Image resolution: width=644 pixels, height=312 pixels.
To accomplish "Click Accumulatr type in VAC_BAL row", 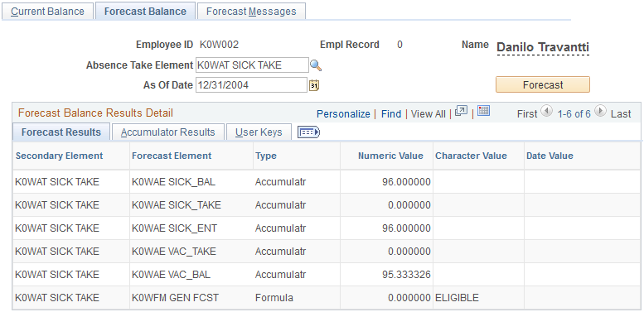I will (x=280, y=274).
